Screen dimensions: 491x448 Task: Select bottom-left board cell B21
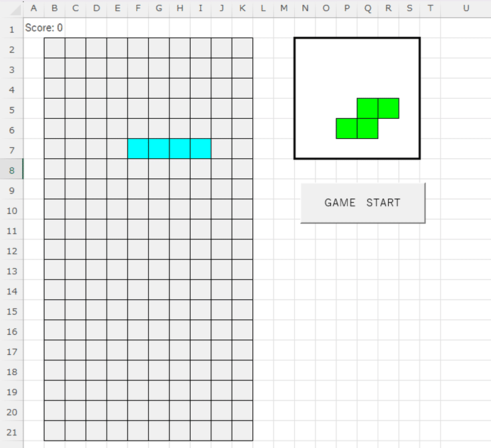(x=55, y=431)
